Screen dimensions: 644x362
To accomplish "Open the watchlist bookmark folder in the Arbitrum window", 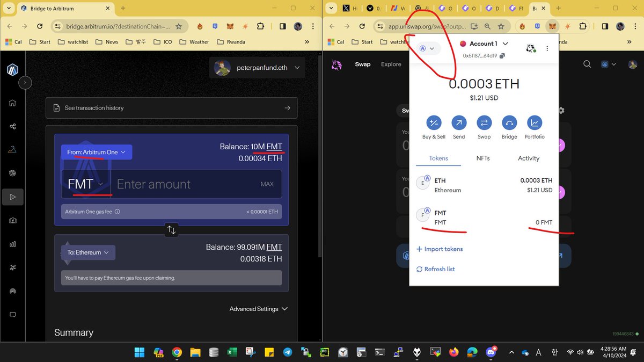I will click(74, 42).
